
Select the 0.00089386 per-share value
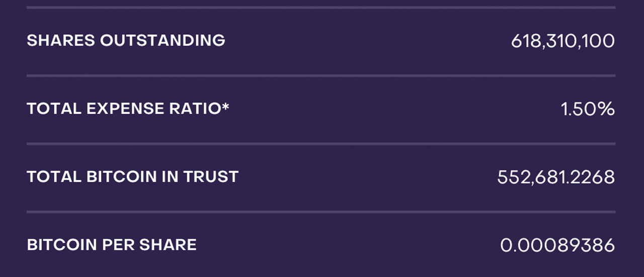(557, 246)
